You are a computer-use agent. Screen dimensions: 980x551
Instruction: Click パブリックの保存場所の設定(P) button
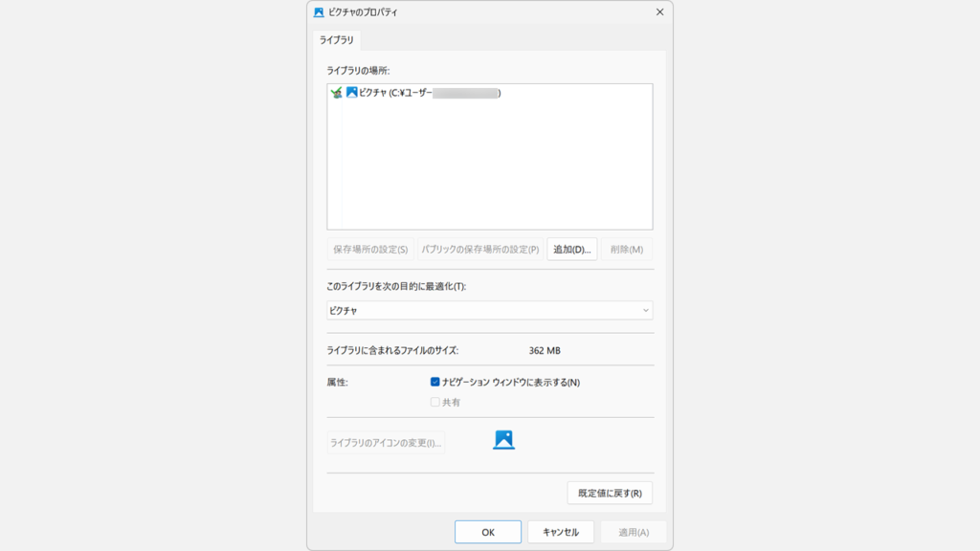(x=480, y=250)
